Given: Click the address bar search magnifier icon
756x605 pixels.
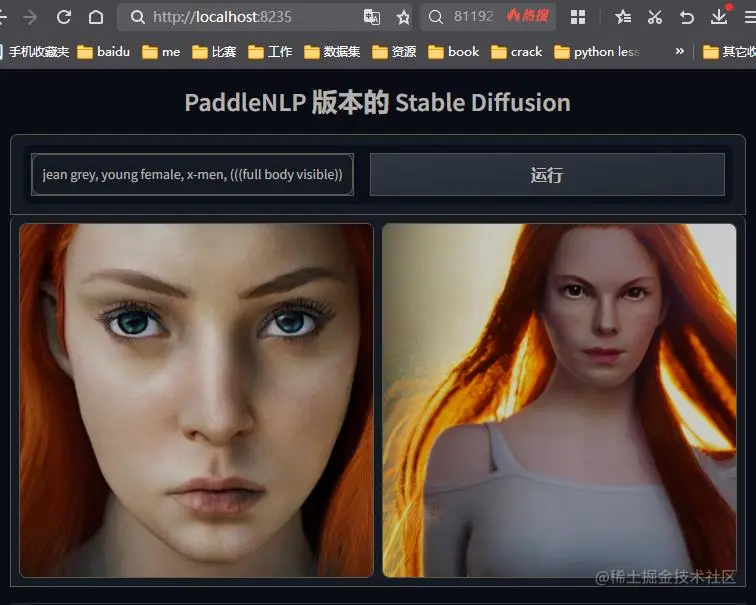Looking at the screenshot, I should [137, 17].
